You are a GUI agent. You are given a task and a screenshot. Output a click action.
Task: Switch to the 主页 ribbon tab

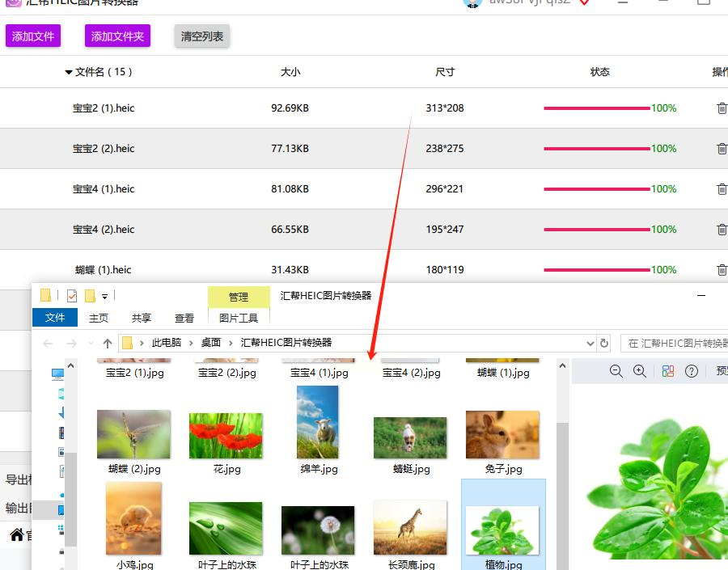click(x=99, y=318)
